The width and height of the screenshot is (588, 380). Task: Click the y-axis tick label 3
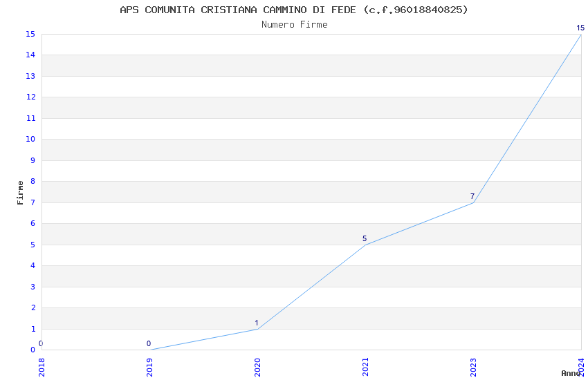33,287
